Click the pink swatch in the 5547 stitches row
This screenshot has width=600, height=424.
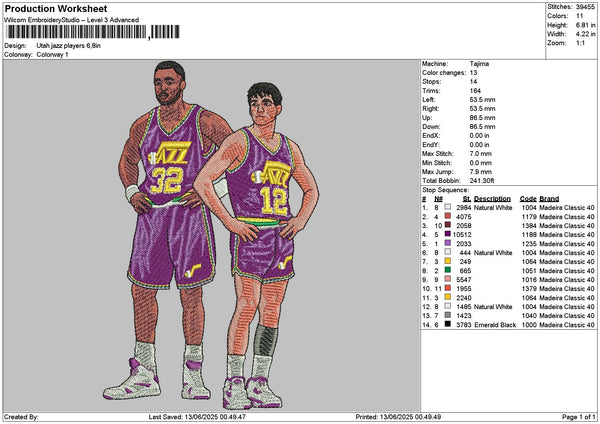click(x=448, y=279)
